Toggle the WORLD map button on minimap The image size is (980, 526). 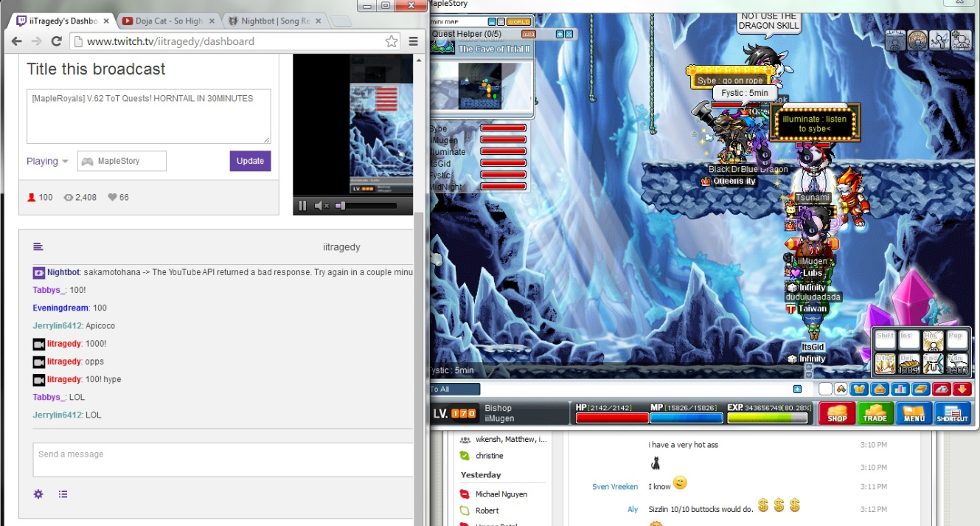tap(518, 22)
